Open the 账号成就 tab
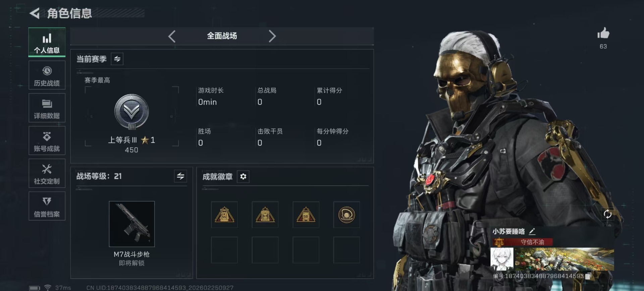The image size is (644, 291). [x=47, y=141]
